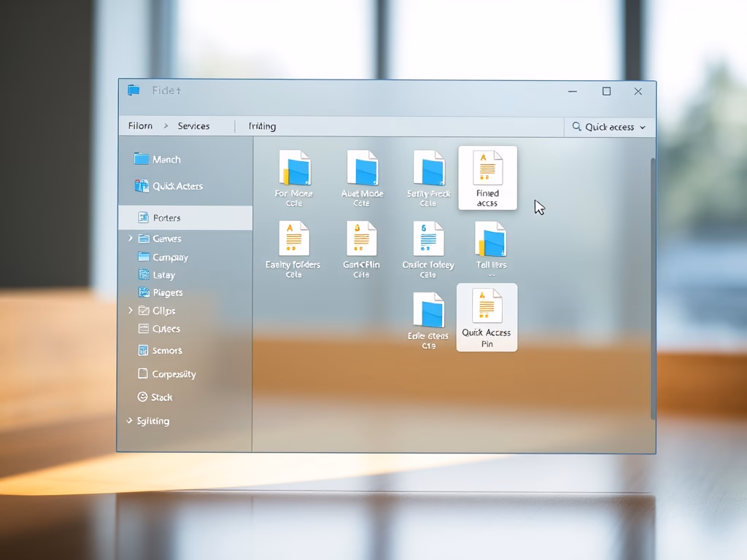This screenshot has height=560, width=747.
Task: Select the Compesiity label
Action: 174,374
